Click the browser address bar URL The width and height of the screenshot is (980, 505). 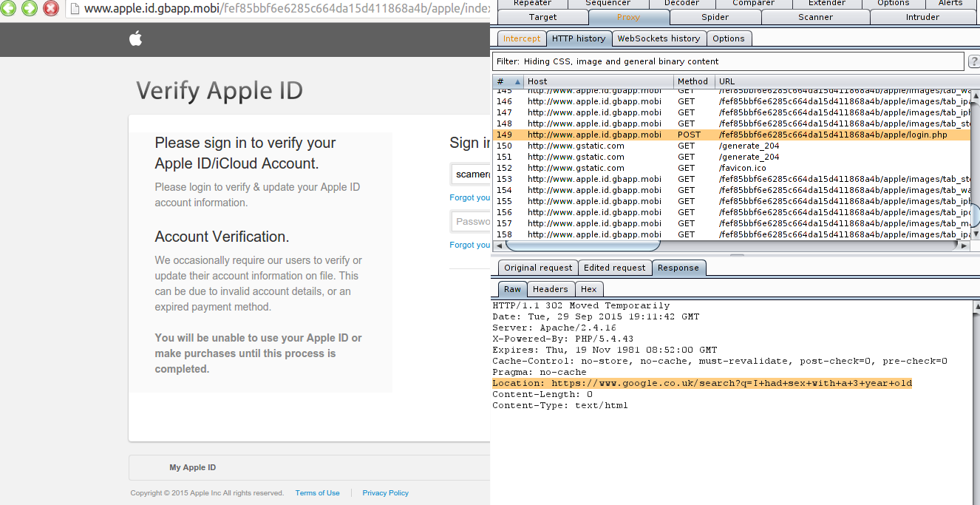(287, 9)
